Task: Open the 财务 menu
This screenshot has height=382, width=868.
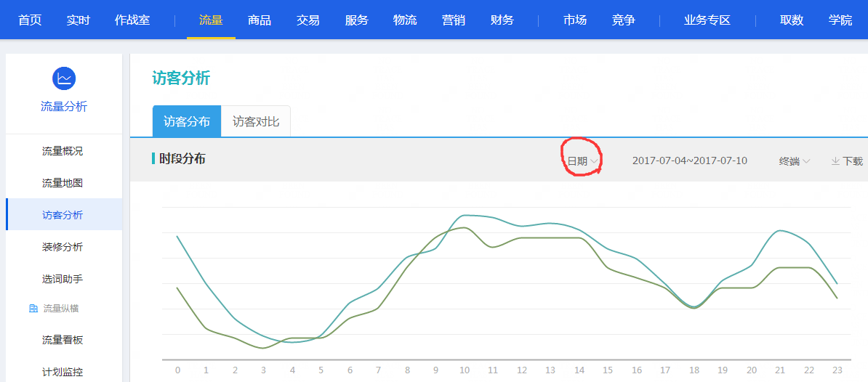Action: click(502, 20)
